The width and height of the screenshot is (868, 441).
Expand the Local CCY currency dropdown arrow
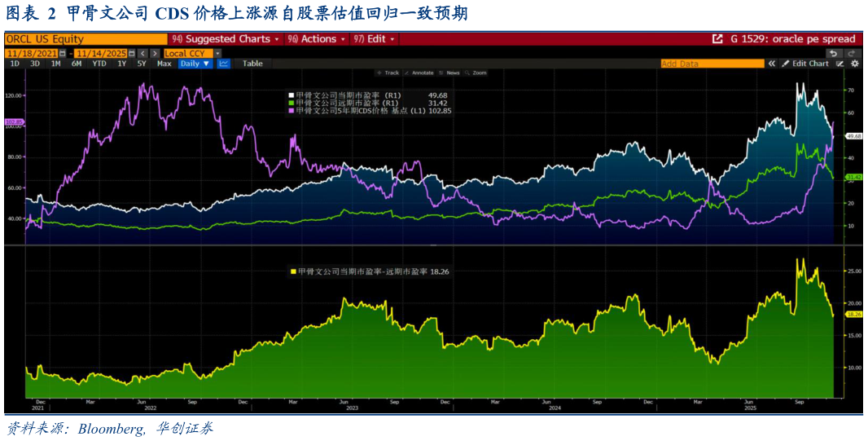click(217, 54)
